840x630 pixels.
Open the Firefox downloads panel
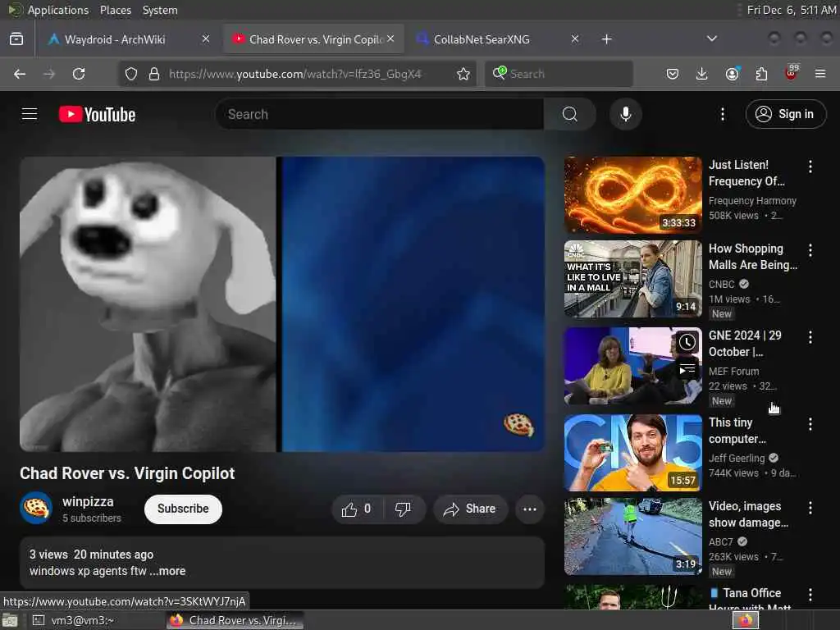702,74
